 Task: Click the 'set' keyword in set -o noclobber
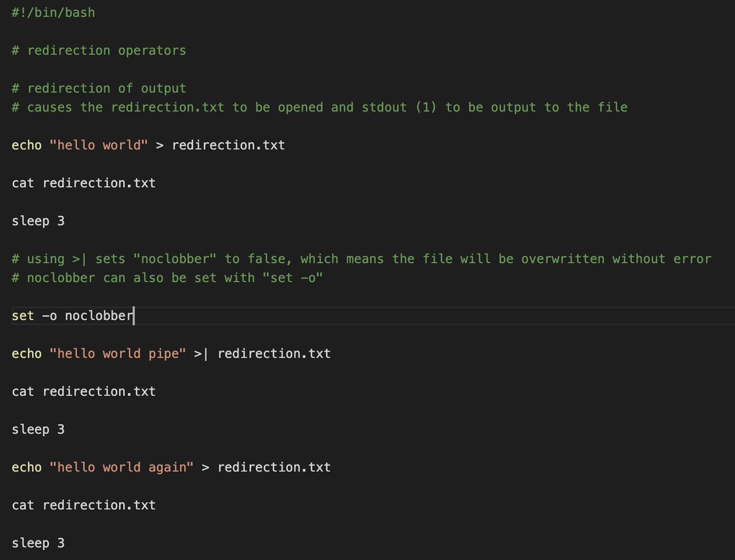(x=23, y=316)
